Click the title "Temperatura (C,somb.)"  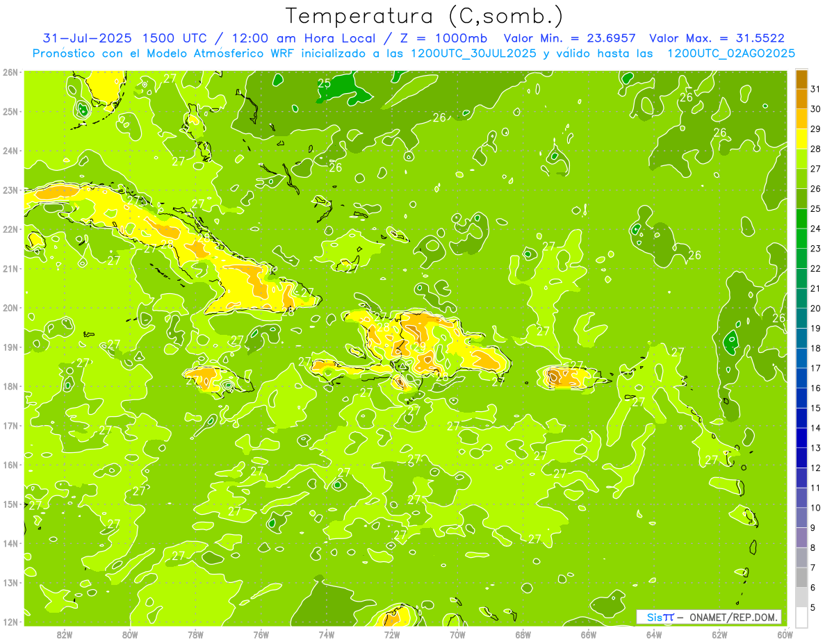tap(425, 17)
